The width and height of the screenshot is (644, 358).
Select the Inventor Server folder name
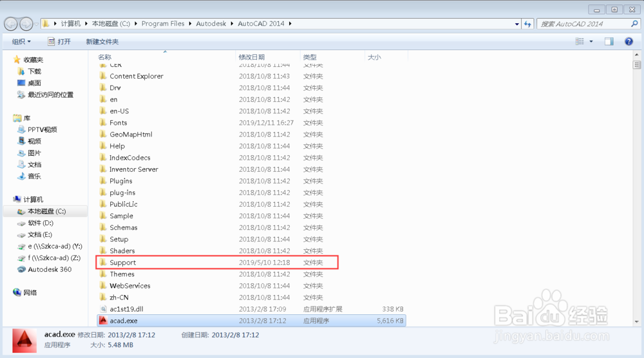(x=133, y=169)
